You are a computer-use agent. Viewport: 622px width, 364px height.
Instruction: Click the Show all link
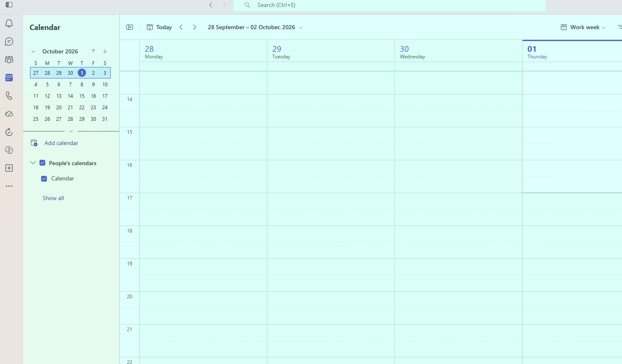point(53,198)
